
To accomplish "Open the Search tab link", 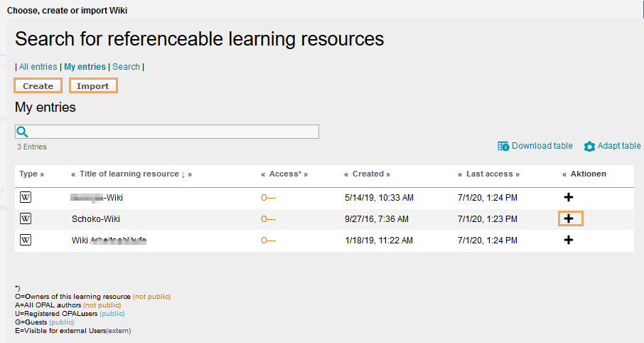I will tap(126, 67).
